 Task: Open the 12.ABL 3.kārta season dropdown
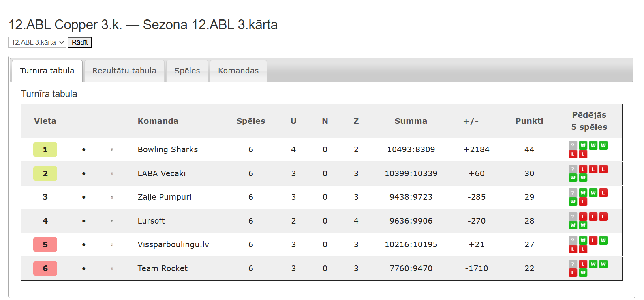point(37,42)
